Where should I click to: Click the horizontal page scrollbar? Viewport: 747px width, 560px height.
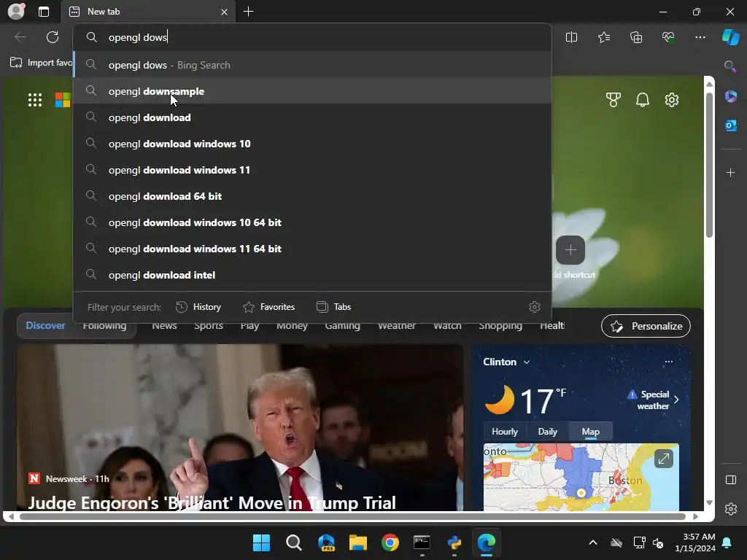(x=352, y=516)
